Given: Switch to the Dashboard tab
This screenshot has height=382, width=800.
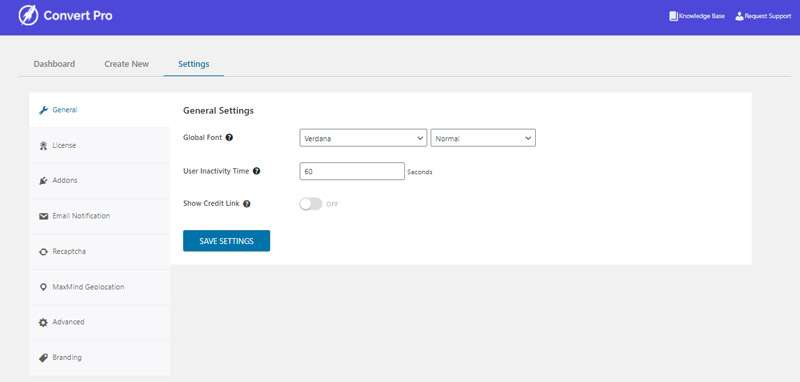Looking at the screenshot, I should point(54,64).
